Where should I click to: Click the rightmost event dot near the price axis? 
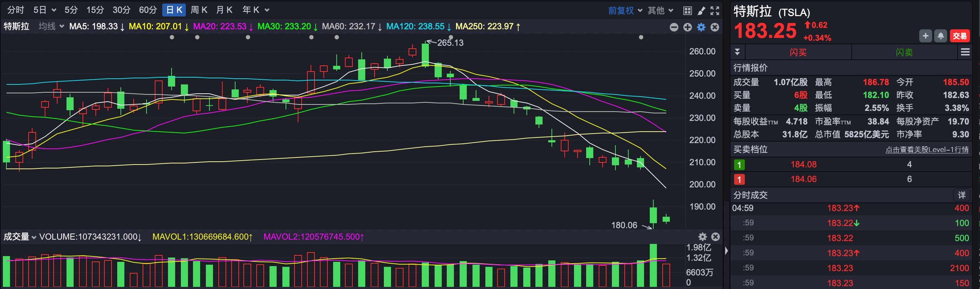(641, 37)
